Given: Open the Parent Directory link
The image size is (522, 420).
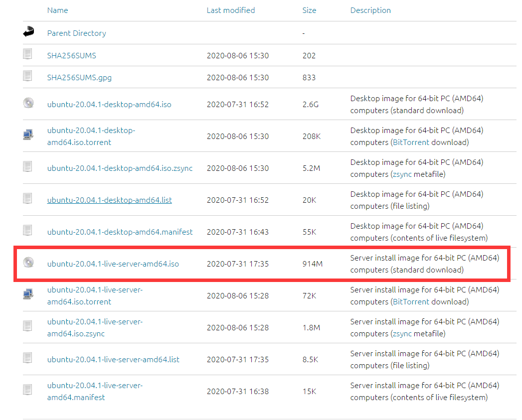Looking at the screenshot, I should pos(77,33).
